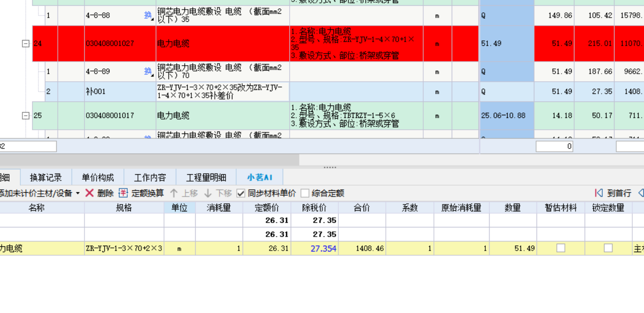Click the red X delete icon
The image size is (644, 313).
pos(89,193)
